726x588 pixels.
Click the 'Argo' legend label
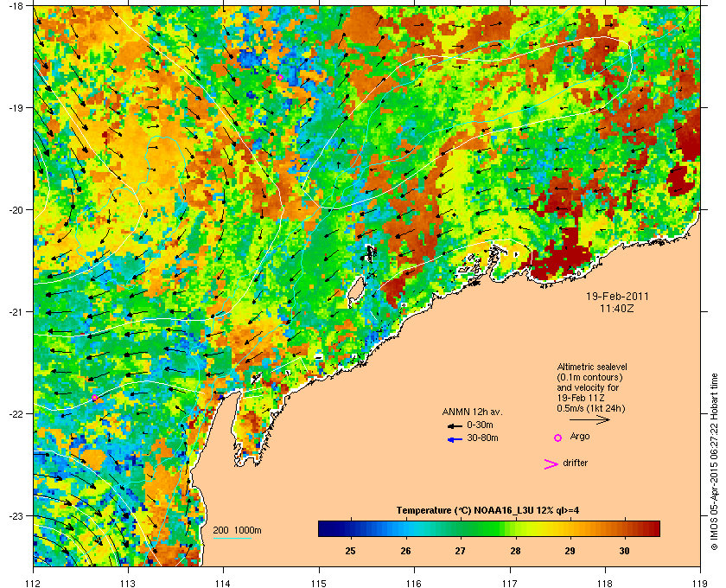pyautogui.click(x=580, y=437)
